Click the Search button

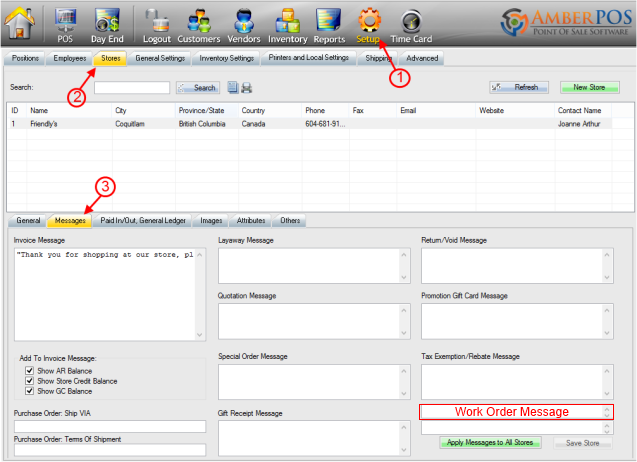(198, 87)
